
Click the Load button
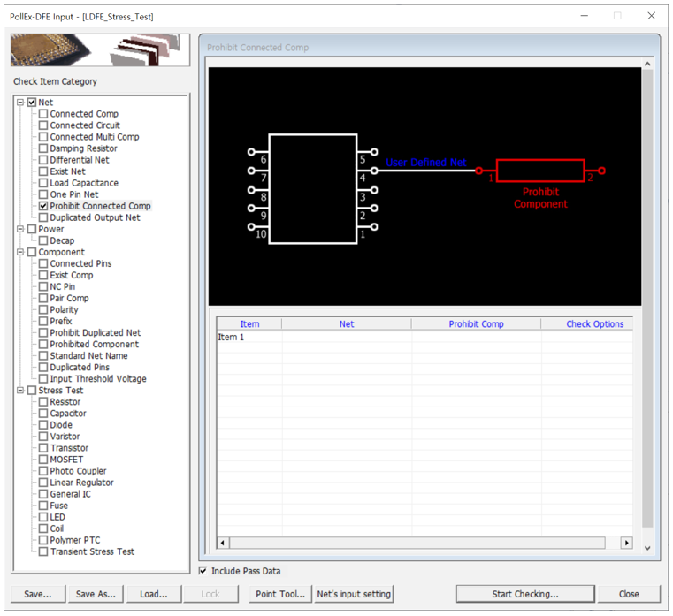pos(153,594)
